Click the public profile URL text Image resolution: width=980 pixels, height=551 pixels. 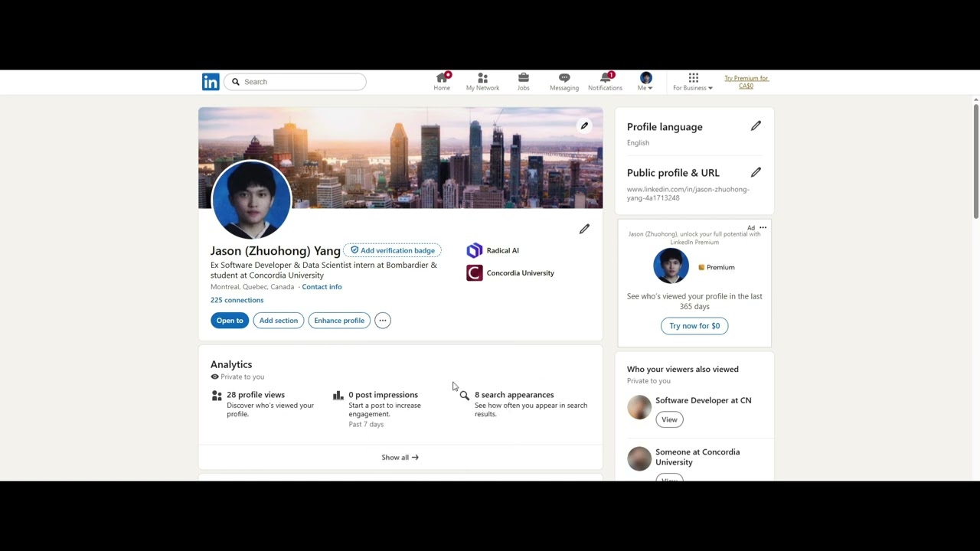click(x=688, y=194)
